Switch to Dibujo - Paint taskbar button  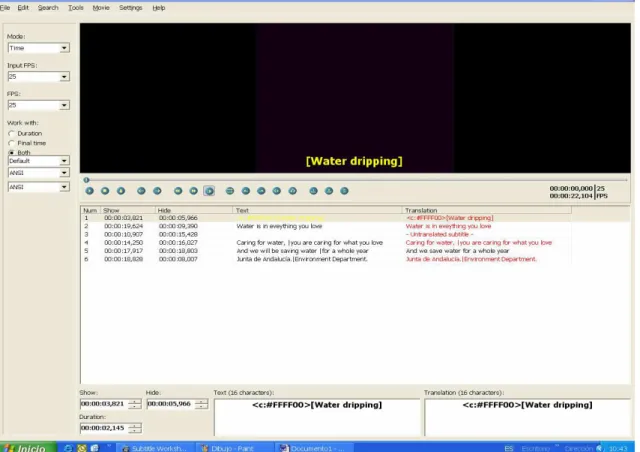[x=233, y=448]
